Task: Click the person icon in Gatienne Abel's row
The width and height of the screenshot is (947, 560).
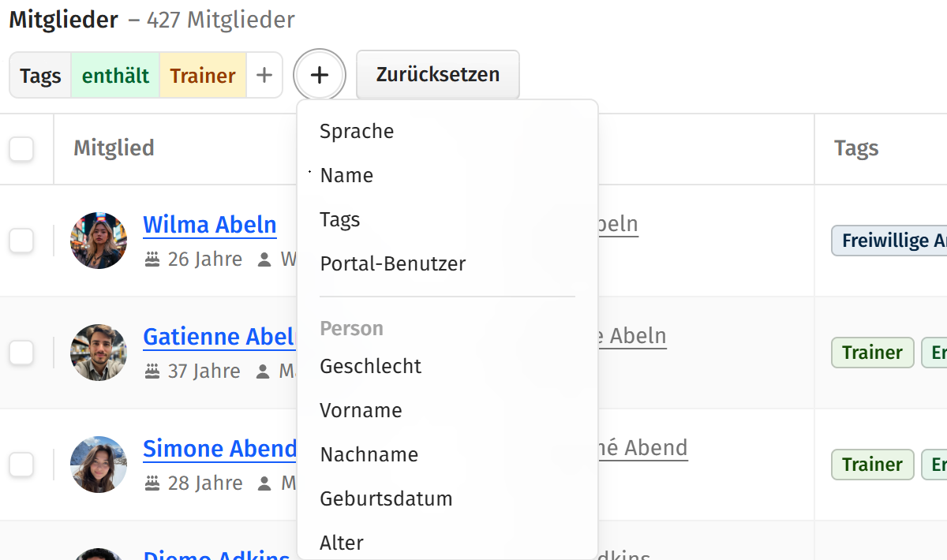Action: 267,370
